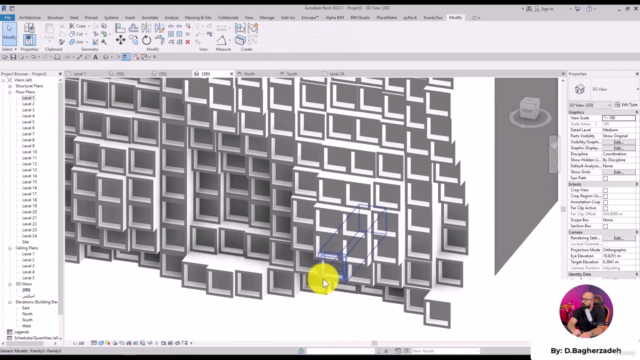Select the Move tool
Viewport: 640px width, 360px height.
(x=120, y=40)
